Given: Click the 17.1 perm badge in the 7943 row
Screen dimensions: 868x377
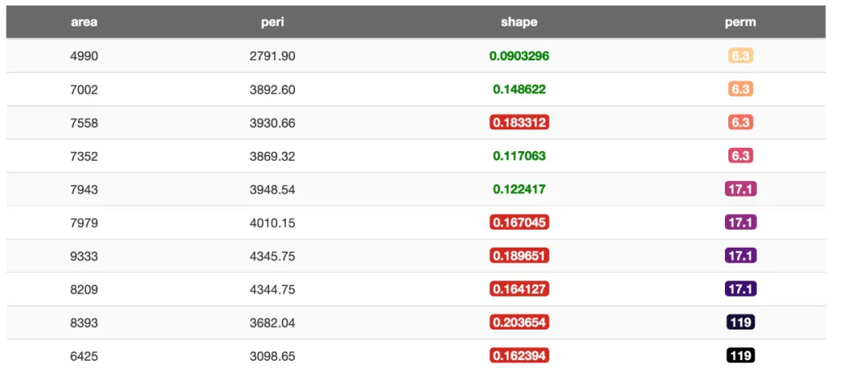Looking at the screenshot, I should click(x=741, y=190).
